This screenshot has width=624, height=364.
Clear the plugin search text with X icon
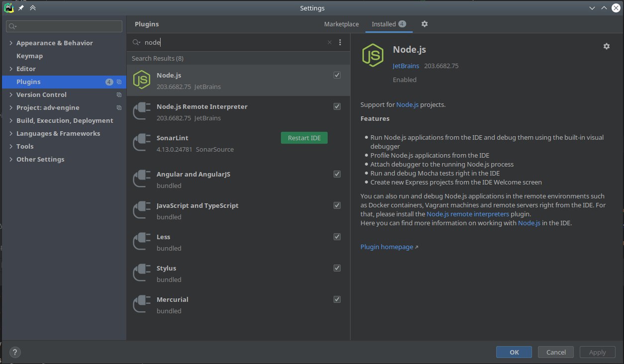pyautogui.click(x=330, y=43)
